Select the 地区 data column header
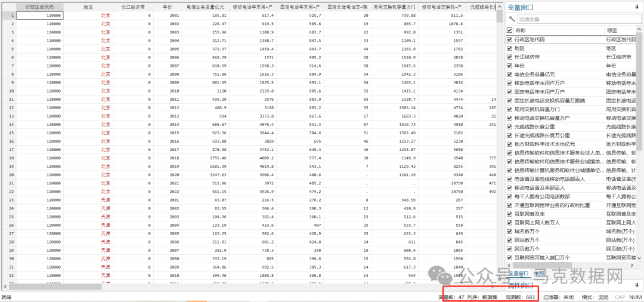This screenshot has width=644, height=302. [88, 7]
